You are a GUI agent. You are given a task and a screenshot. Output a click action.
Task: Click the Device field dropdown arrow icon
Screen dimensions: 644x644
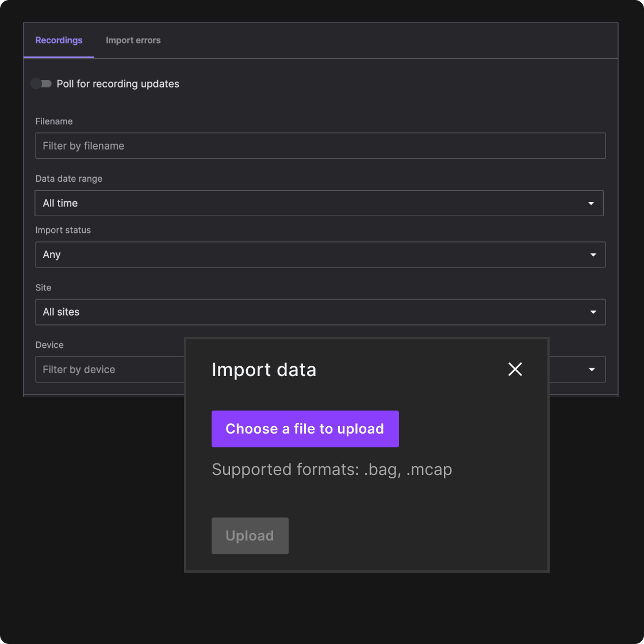[x=593, y=369]
